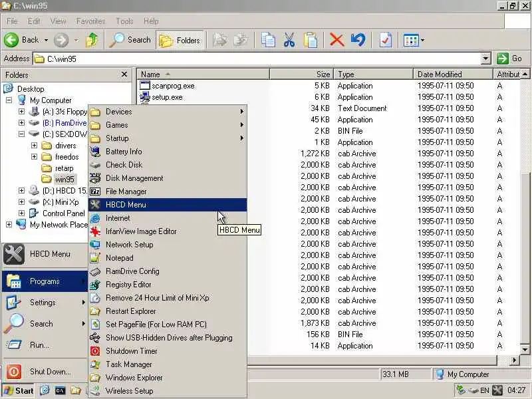Expand the (A:) 3½ Floppy node
Screen dimensions: 532x399
click(x=21, y=111)
